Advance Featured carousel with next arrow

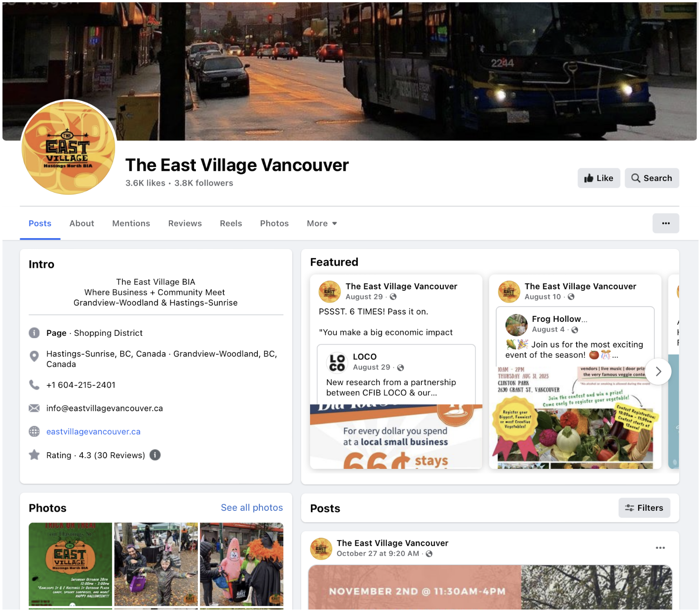coord(658,371)
